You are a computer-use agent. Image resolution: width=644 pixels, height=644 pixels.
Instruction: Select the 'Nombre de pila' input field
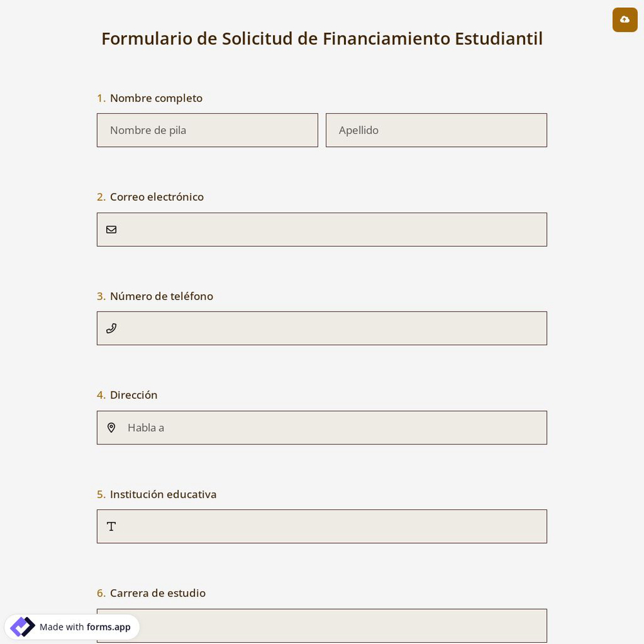pos(207,130)
